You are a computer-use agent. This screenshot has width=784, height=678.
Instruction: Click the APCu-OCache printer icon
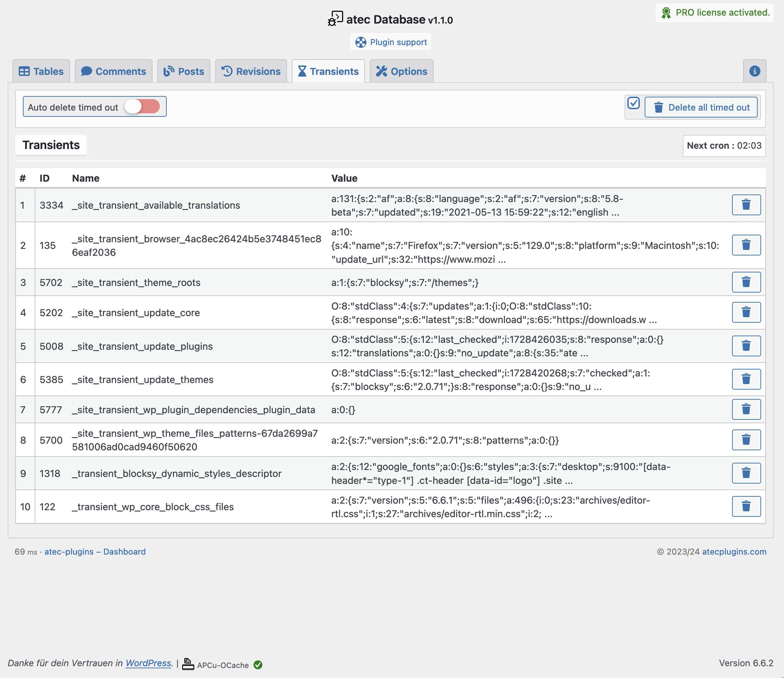[x=188, y=664]
